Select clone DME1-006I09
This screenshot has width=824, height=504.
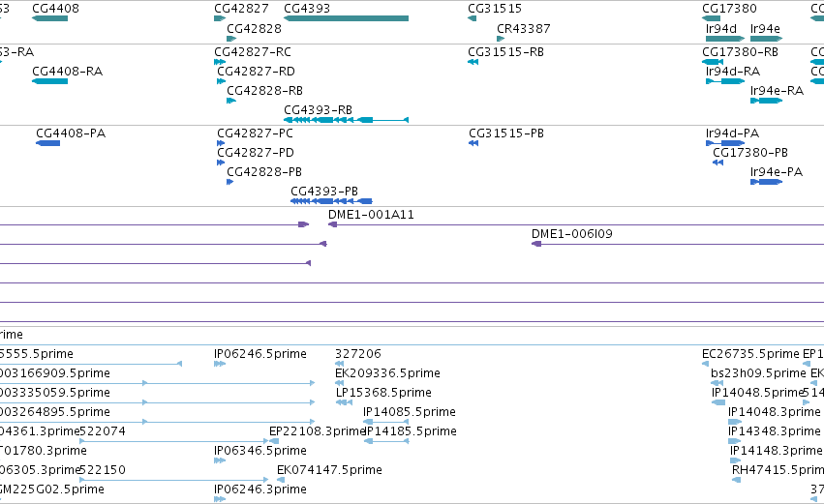pos(571,234)
